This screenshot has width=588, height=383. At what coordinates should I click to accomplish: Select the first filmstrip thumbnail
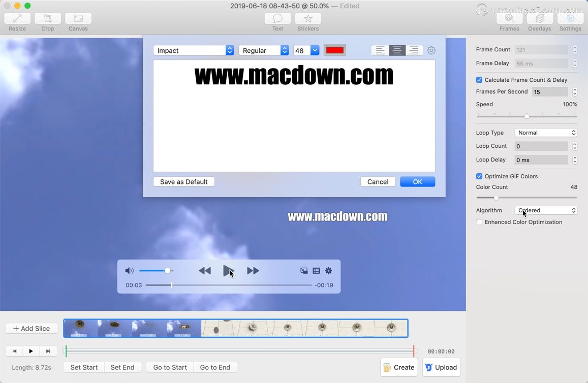pyautogui.click(x=81, y=328)
